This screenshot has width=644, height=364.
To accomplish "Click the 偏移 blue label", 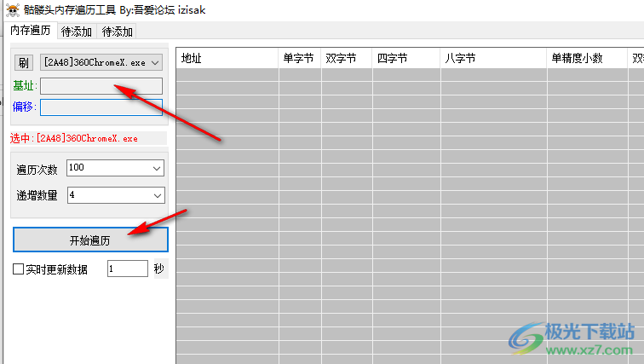I will tap(25, 107).
